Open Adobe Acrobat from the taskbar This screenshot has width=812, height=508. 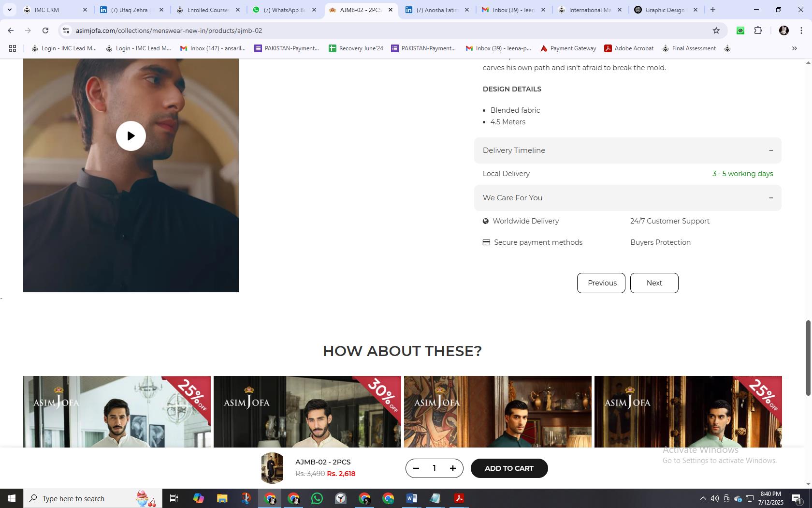pyautogui.click(x=459, y=498)
